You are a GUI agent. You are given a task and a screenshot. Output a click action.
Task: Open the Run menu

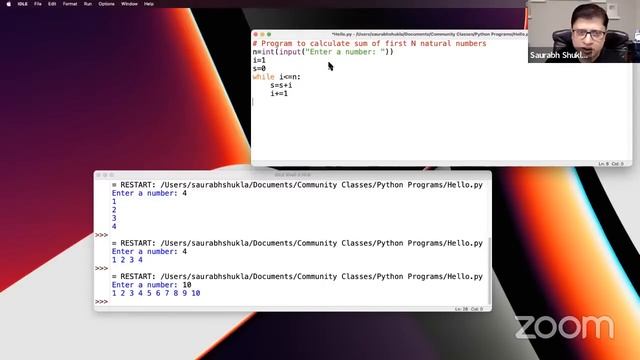point(88,4)
